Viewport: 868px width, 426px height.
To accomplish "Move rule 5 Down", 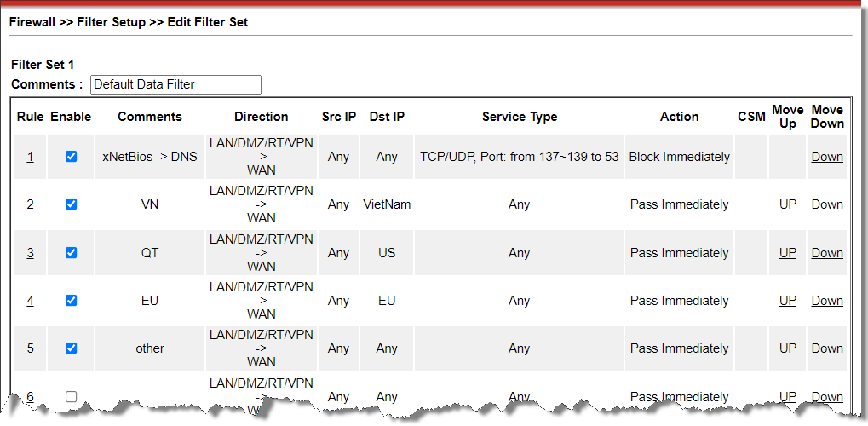I will tap(826, 348).
